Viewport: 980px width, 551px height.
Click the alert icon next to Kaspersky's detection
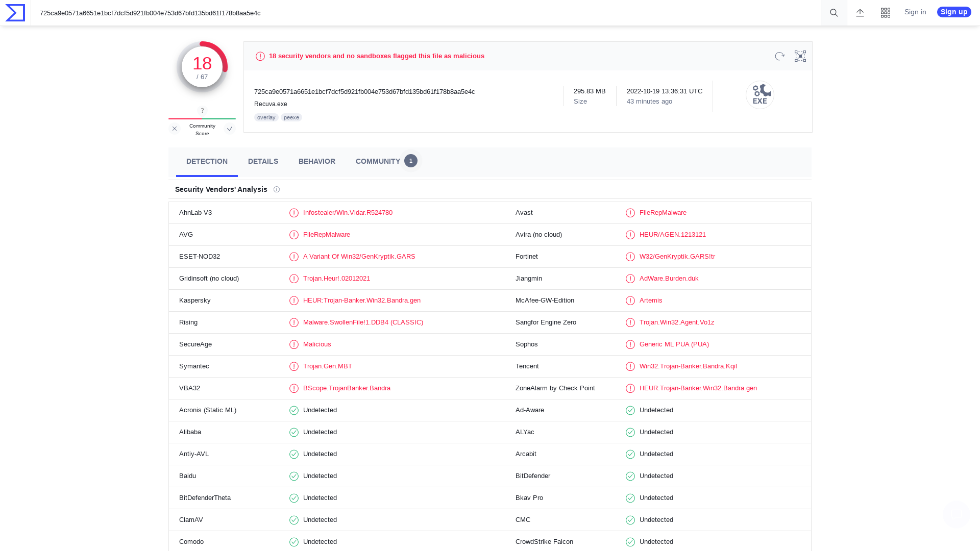pyautogui.click(x=294, y=300)
